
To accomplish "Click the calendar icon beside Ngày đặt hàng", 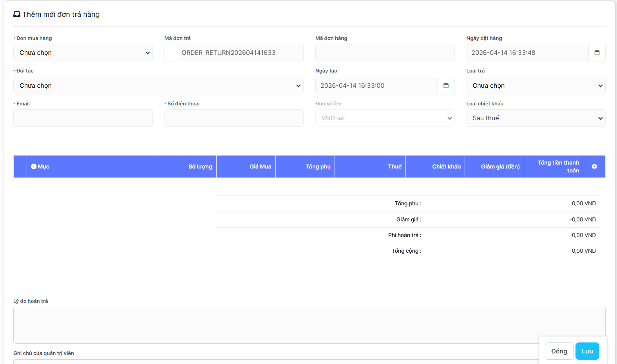I will [597, 53].
